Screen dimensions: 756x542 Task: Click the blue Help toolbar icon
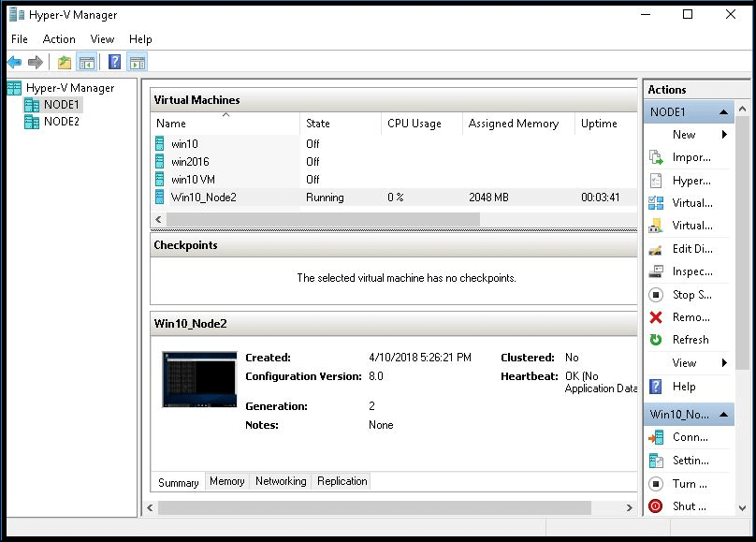pos(115,62)
